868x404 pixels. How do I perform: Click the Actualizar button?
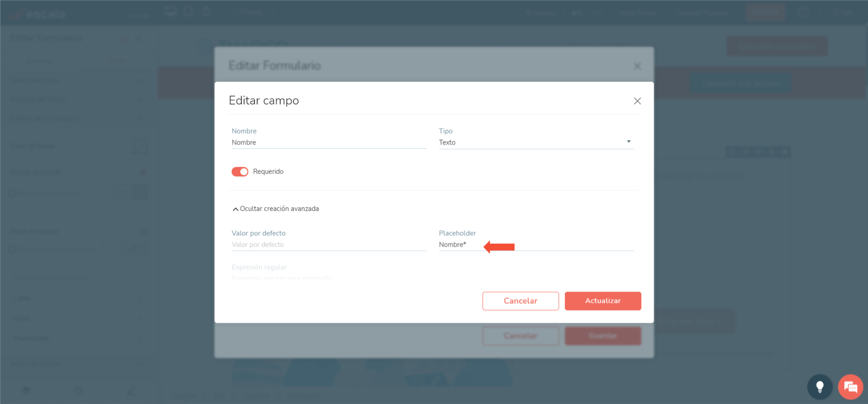click(603, 301)
